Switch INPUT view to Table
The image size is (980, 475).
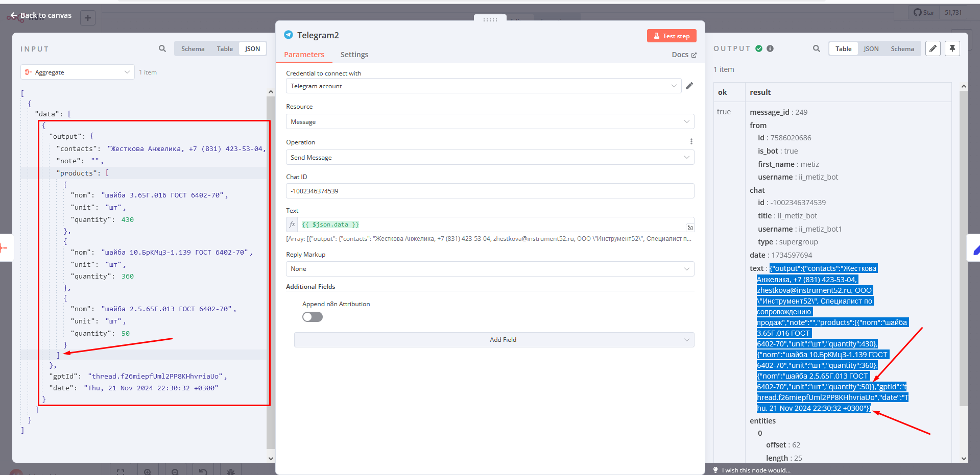point(225,48)
